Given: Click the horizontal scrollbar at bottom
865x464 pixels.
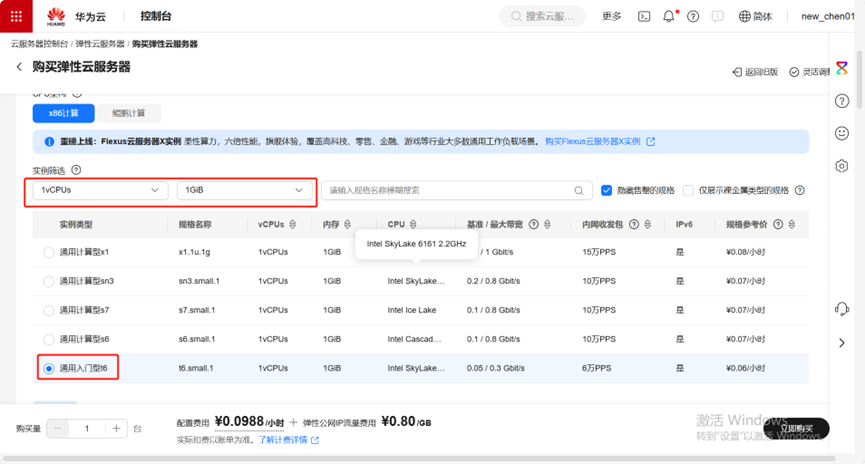Looking at the screenshot, I should pyautogui.click(x=419, y=458).
